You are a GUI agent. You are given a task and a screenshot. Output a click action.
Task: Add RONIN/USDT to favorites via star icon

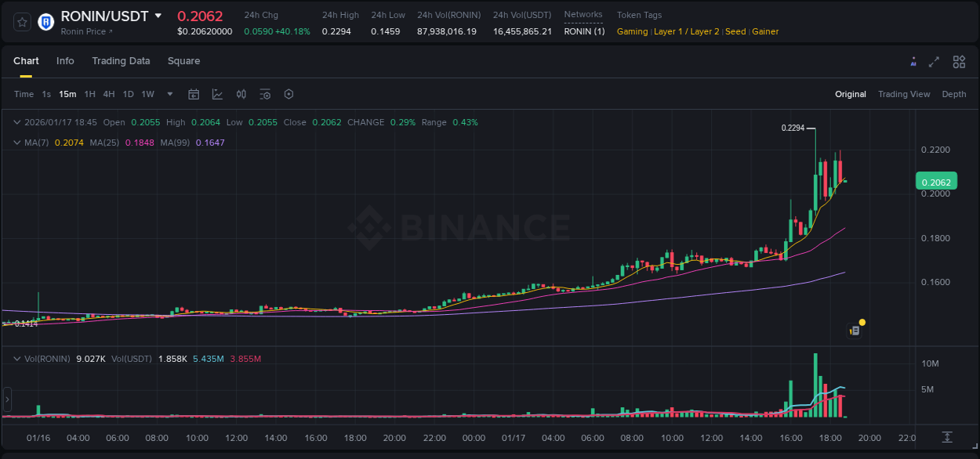pyautogui.click(x=21, y=22)
